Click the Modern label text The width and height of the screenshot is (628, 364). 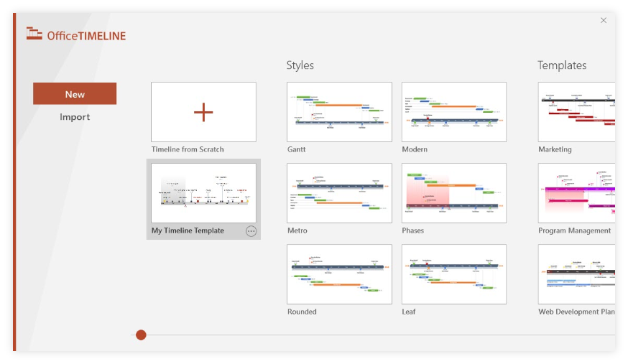(x=415, y=149)
